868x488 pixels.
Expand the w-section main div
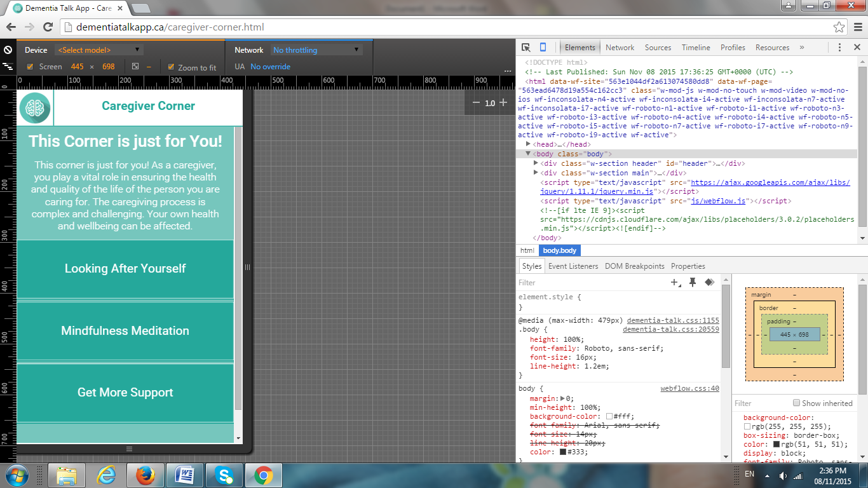click(x=536, y=173)
